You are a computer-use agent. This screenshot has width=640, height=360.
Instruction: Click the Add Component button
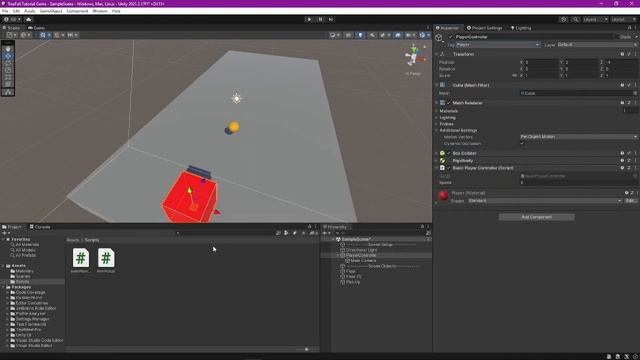[x=536, y=217]
